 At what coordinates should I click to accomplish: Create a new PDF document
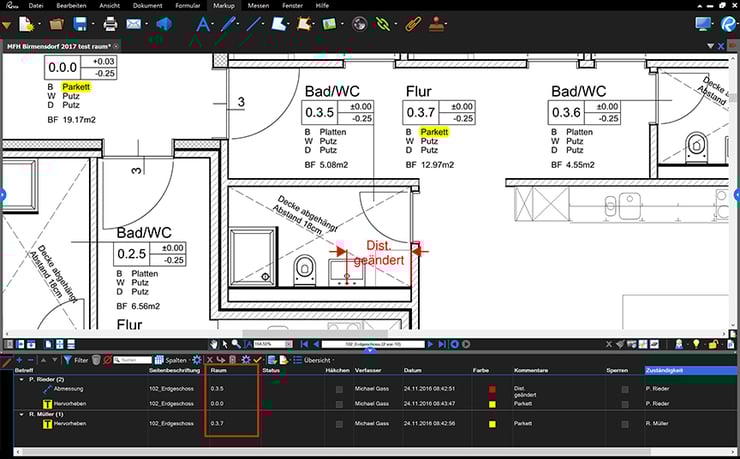(26, 24)
